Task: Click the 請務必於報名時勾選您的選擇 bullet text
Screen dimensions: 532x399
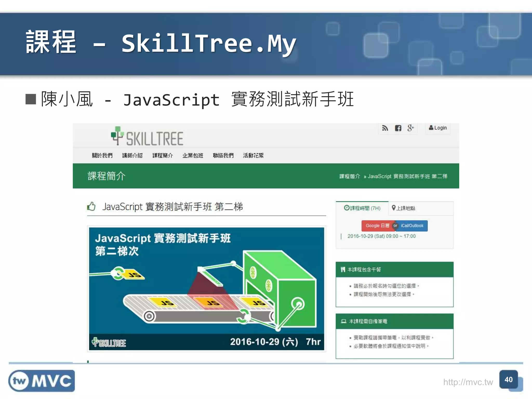Action: click(x=386, y=286)
